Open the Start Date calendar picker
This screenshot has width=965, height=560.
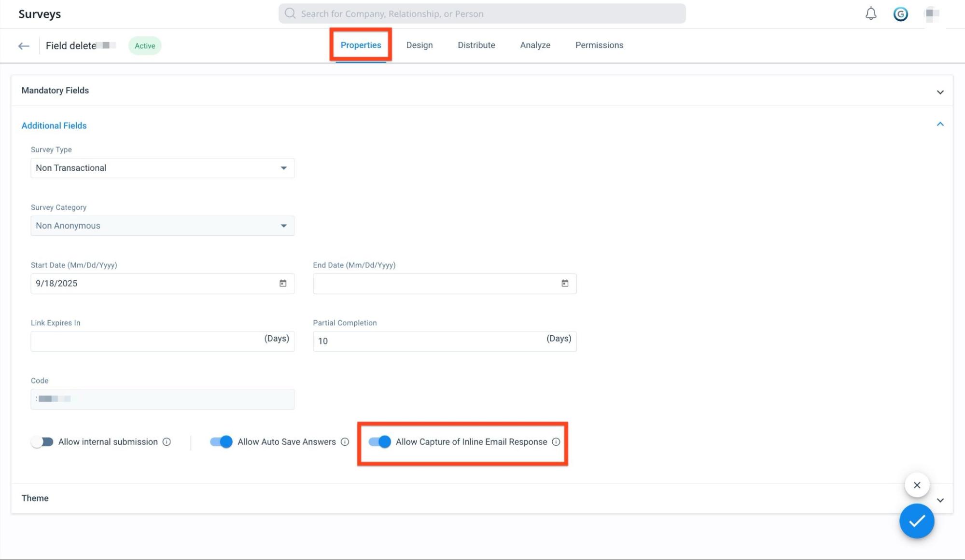pos(283,283)
